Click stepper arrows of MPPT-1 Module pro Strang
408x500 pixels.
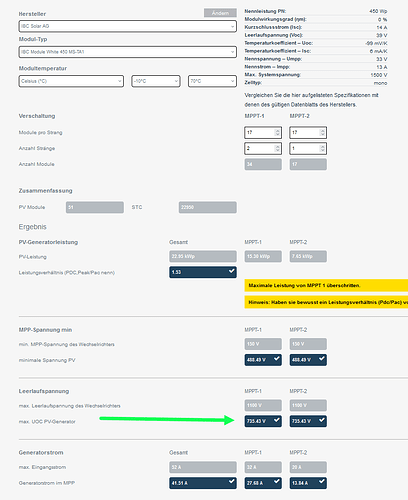tap(277, 132)
